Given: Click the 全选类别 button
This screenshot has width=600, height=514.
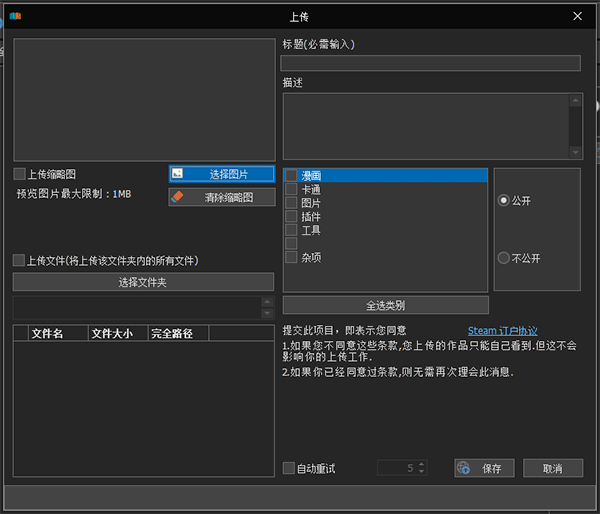Looking at the screenshot, I should [x=385, y=305].
